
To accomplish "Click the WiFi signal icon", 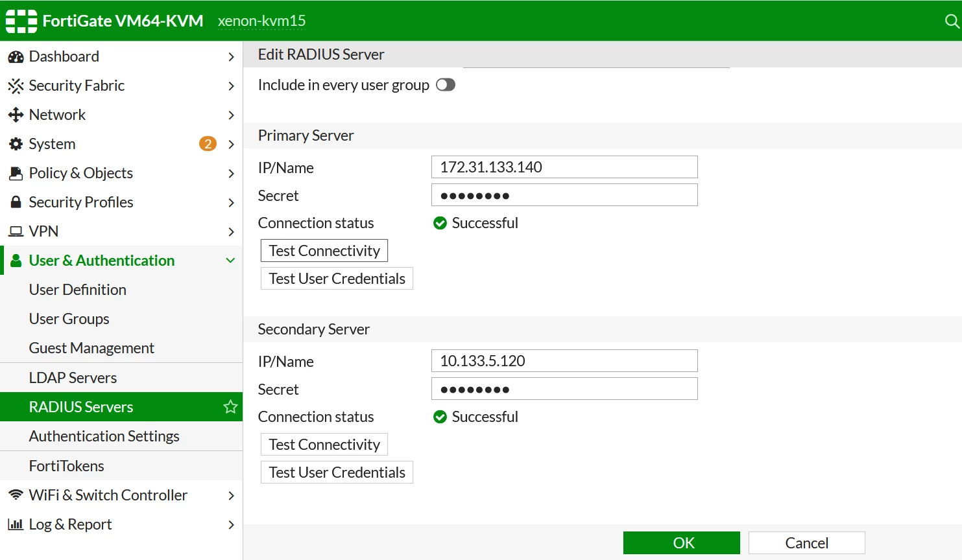I will point(16,495).
